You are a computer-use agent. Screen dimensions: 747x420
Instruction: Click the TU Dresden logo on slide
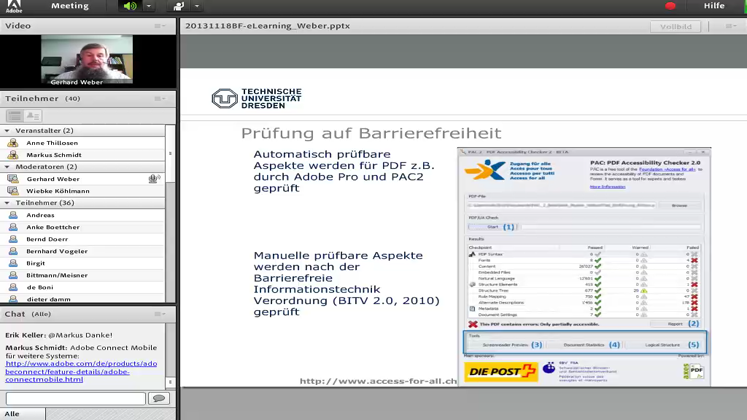[x=257, y=99]
